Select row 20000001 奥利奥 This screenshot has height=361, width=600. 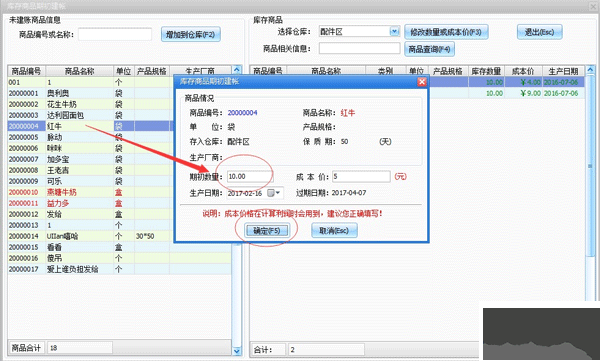(119, 93)
